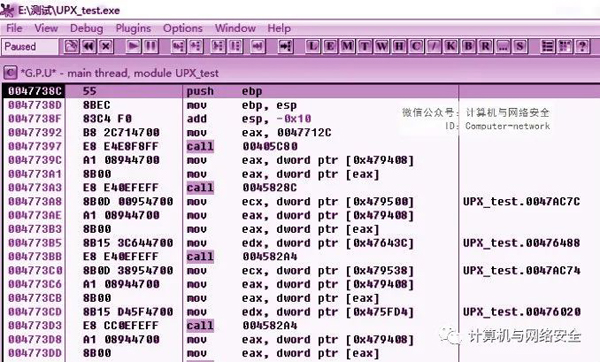
Task: Select row at address 0047738D
Action: pos(300,105)
